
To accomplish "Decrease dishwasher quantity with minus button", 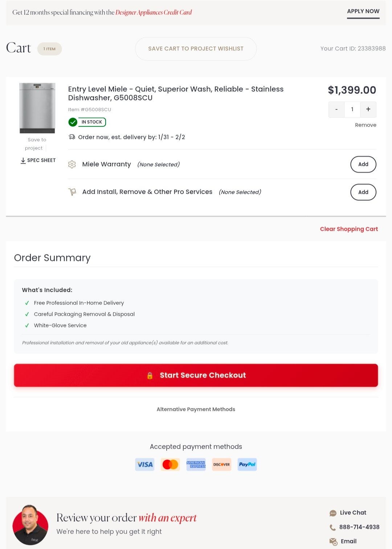I will (x=336, y=109).
